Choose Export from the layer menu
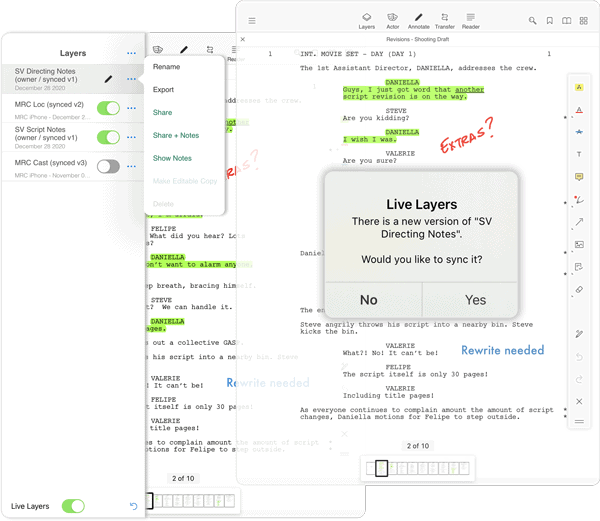The image size is (600, 521). tap(163, 90)
